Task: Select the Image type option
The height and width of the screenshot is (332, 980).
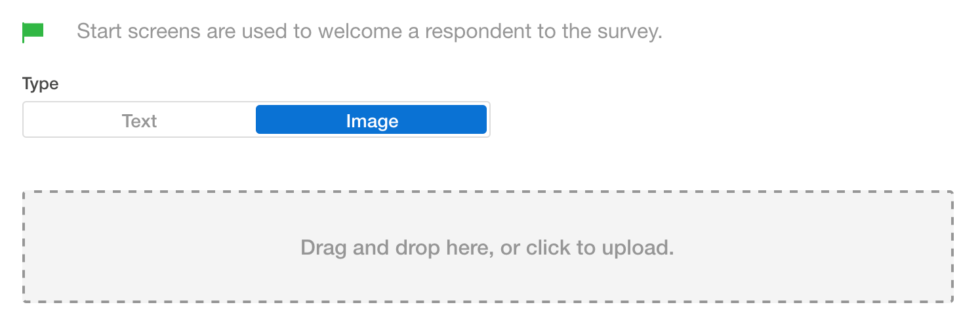Action: tap(371, 121)
